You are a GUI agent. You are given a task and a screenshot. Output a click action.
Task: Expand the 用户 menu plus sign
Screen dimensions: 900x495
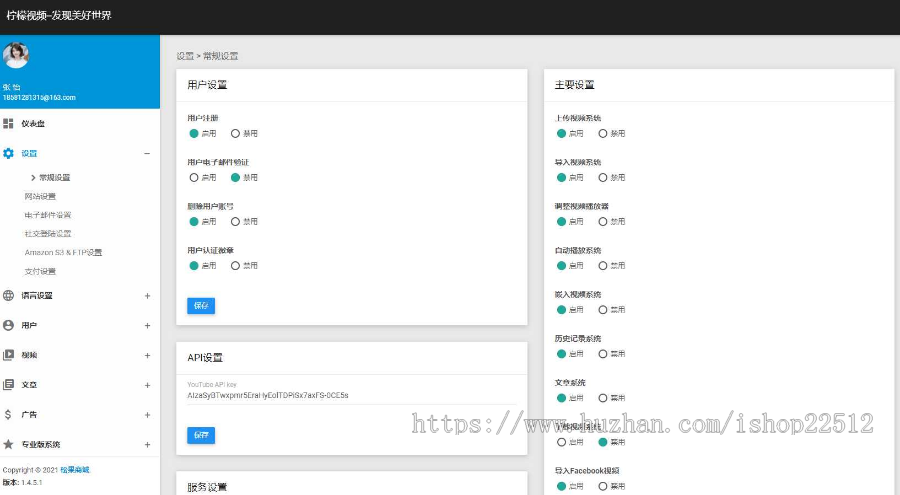click(x=147, y=326)
